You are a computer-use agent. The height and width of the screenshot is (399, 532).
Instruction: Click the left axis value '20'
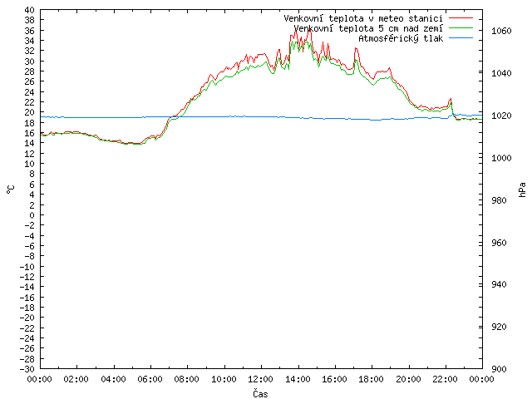tap(30, 112)
